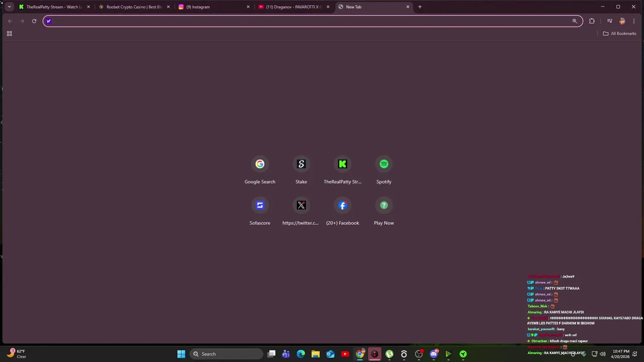Open the clock showing 10:47 PM
Viewport: 644px width, 362px height.
click(x=621, y=354)
